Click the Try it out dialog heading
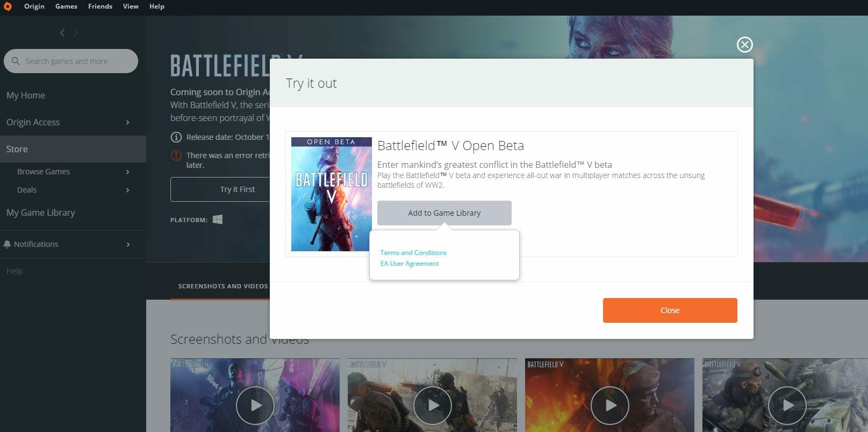 point(311,83)
